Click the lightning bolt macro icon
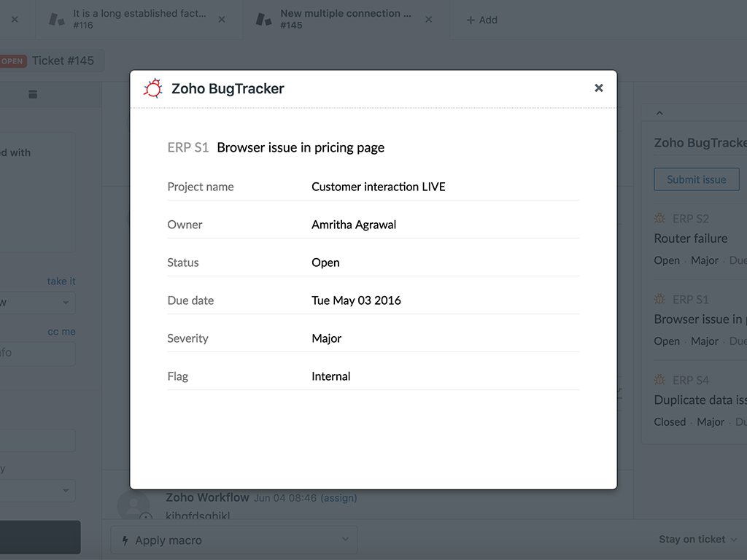The height and width of the screenshot is (560, 747). tap(124, 540)
